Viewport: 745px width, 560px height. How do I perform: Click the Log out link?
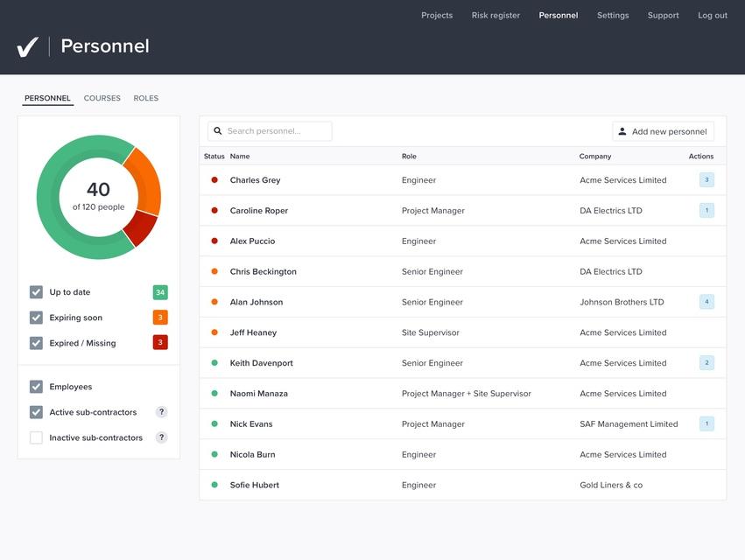pyautogui.click(x=712, y=15)
